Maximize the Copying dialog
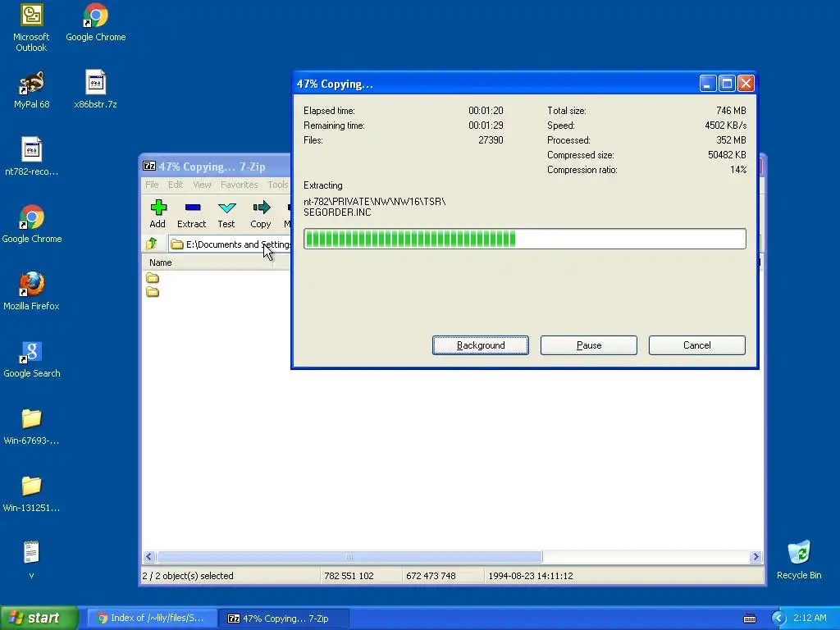Viewport: 840px width, 630px height. (727, 83)
